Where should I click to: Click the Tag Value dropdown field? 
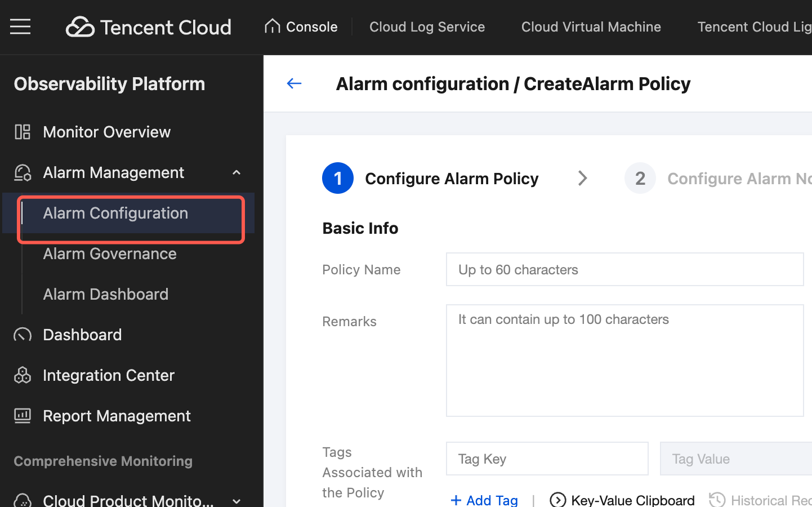736,459
